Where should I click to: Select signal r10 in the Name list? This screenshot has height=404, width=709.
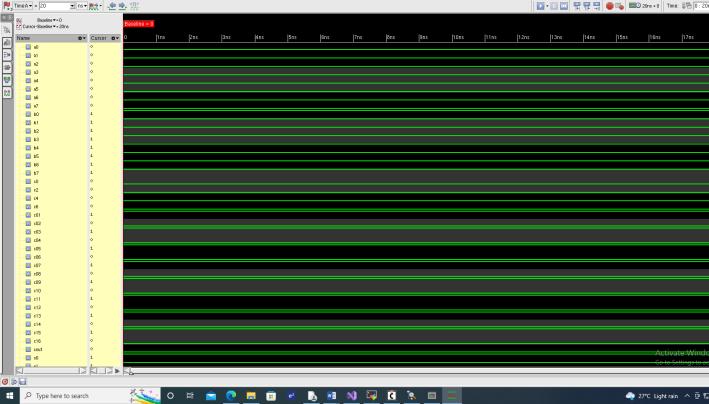click(x=37, y=291)
